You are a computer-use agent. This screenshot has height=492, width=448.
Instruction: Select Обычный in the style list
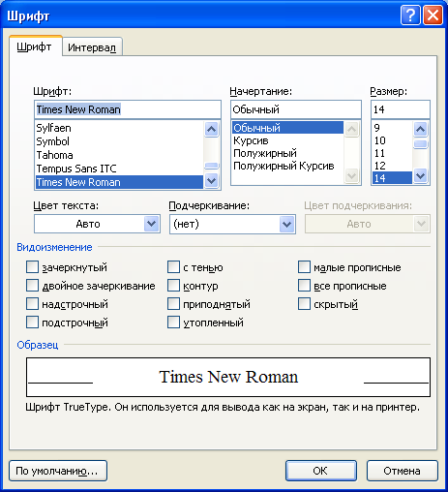pyautogui.click(x=287, y=128)
